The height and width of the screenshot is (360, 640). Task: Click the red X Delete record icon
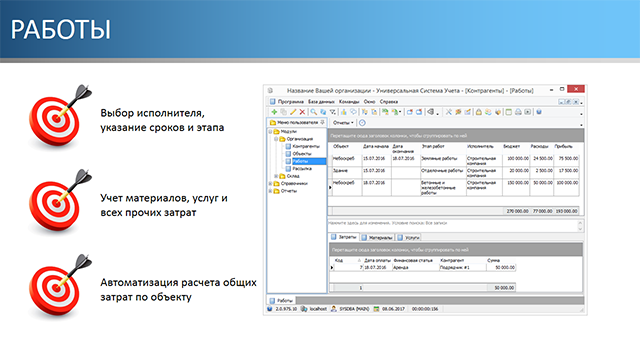pyautogui.click(x=302, y=112)
